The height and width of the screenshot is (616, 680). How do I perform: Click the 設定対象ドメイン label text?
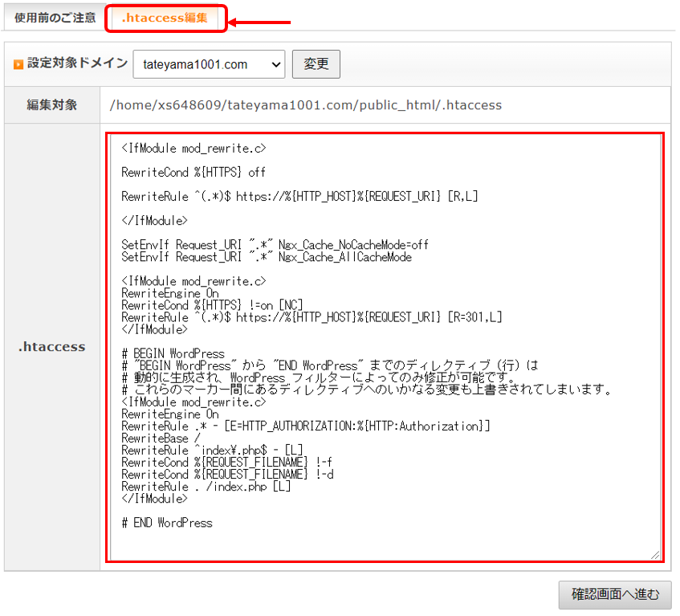coord(77,63)
